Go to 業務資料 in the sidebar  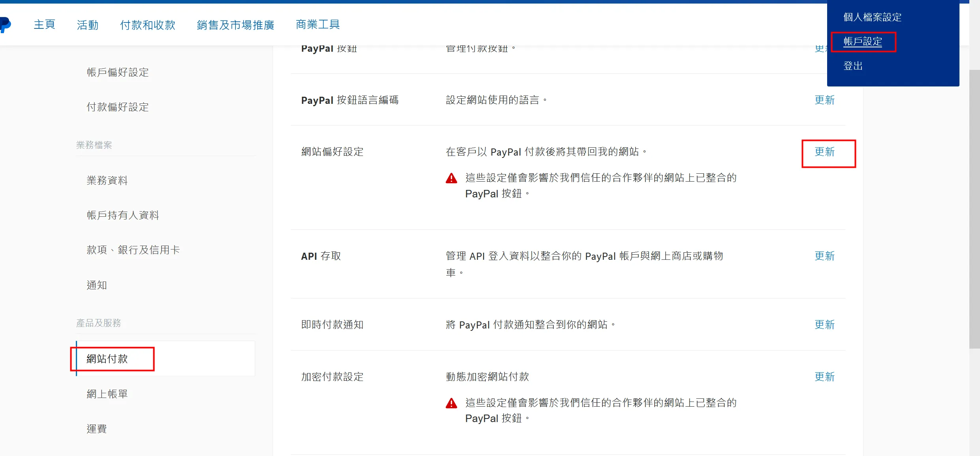pos(107,180)
